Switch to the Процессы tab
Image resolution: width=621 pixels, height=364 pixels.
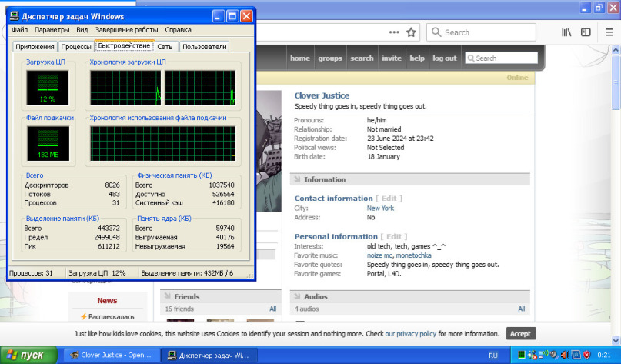76,47
